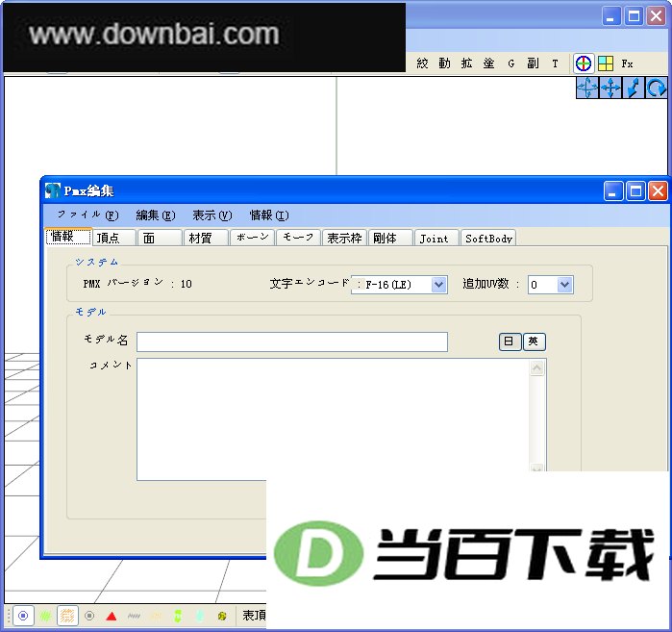Click the viewport diagonal zoom arrow icon
The height and width of the screenshot is (632, 672).
pos(633,88)
